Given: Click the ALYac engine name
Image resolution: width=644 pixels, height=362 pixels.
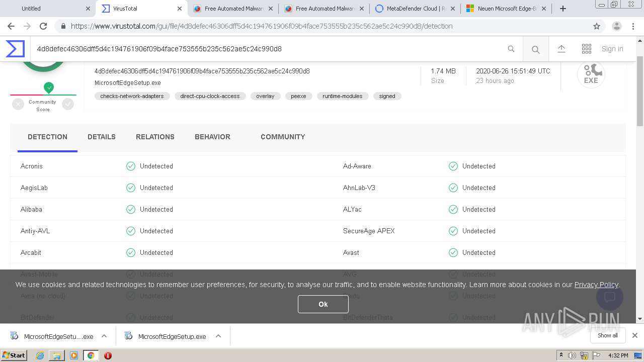Looking at the screenshot, I should tap(352, 209).
